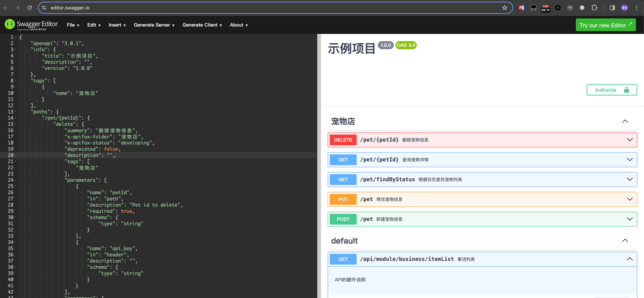644x298 pixels.
Task: Reload the Swagger Editor page
Action: pyautogui.click(x=29, y=8)
